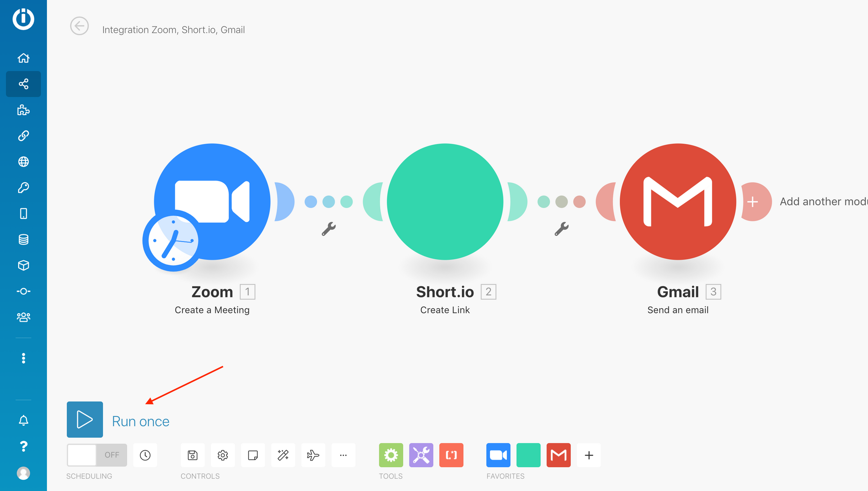Image resolution: width=868 pixels, height=491 pixels.
Task: Open the purple Tools wrench icon
Action: (421, 455)
